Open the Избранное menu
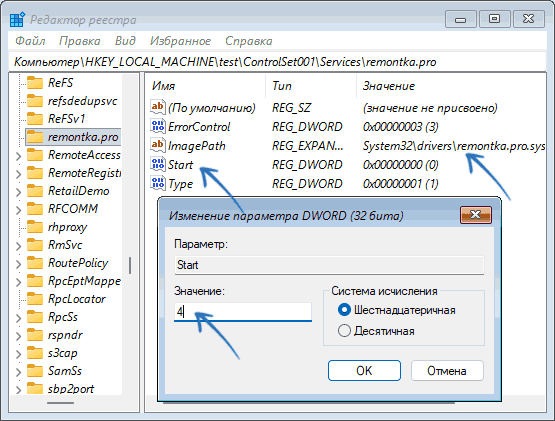Viewport: 555px width, 421px height. click(180, 41)
